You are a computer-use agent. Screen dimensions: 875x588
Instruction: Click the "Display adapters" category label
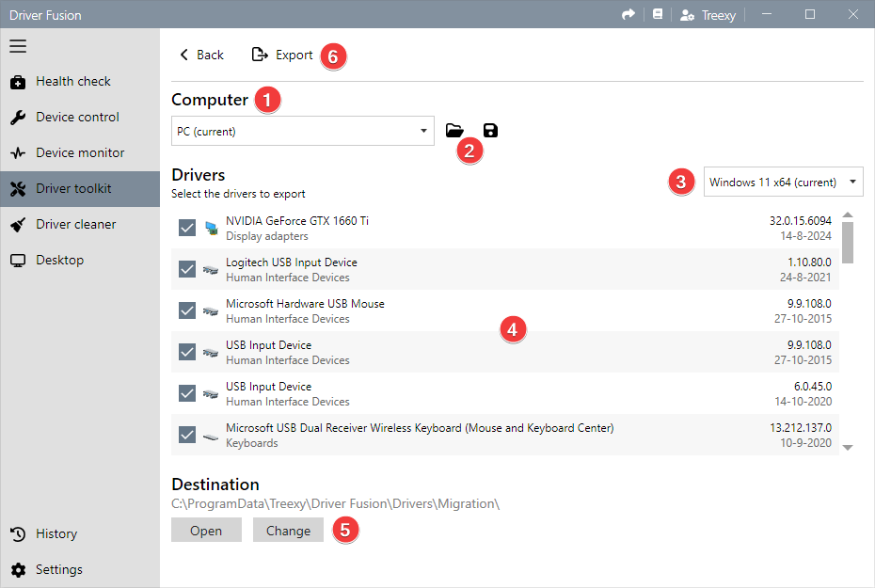267,236
